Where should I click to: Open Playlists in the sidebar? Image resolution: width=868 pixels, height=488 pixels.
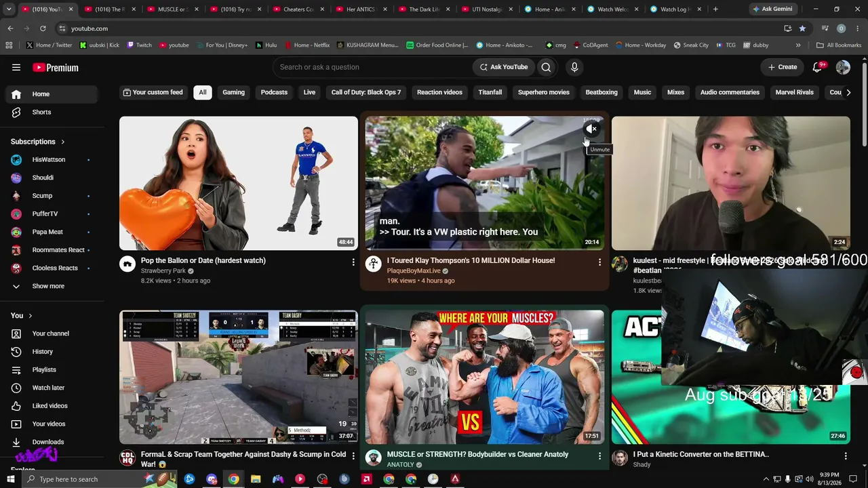pos(52,369)
